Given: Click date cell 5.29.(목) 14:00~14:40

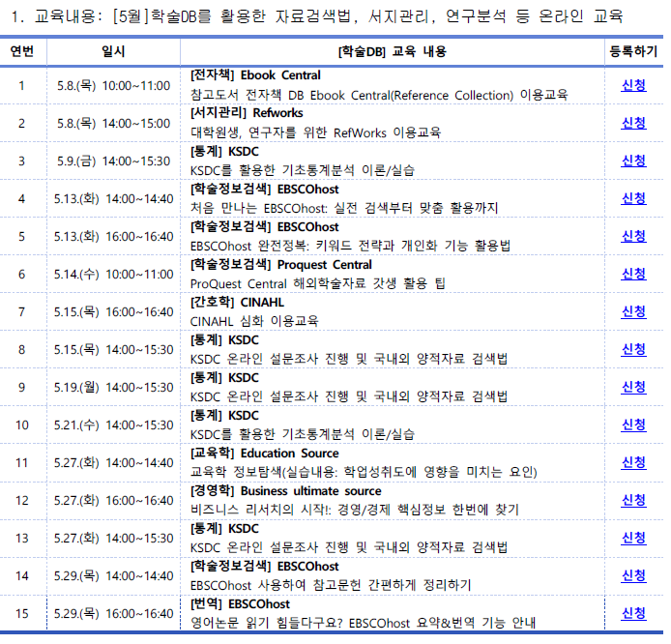Looking at the screenshot, I should pos(113,576).
